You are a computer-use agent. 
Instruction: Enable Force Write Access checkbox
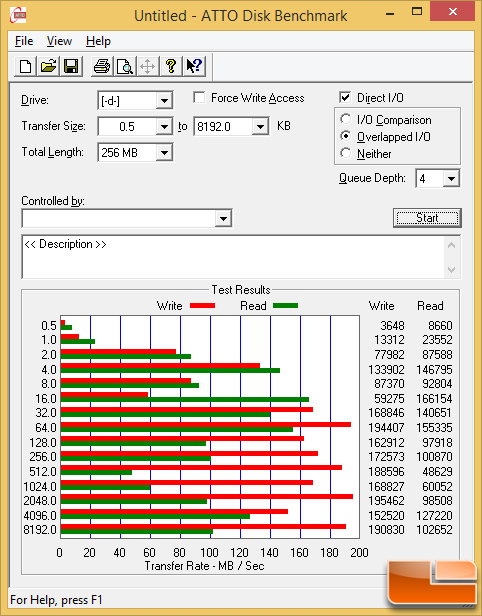[199, 97]
